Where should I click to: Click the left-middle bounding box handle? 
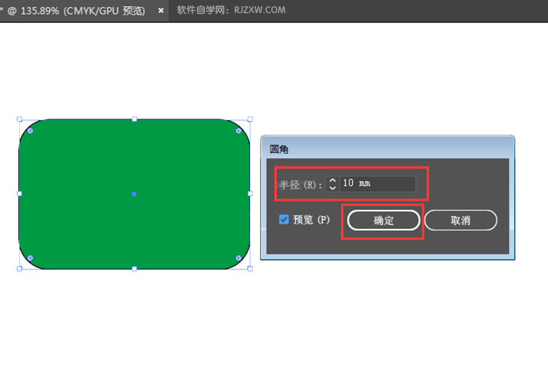pos(20,194)
